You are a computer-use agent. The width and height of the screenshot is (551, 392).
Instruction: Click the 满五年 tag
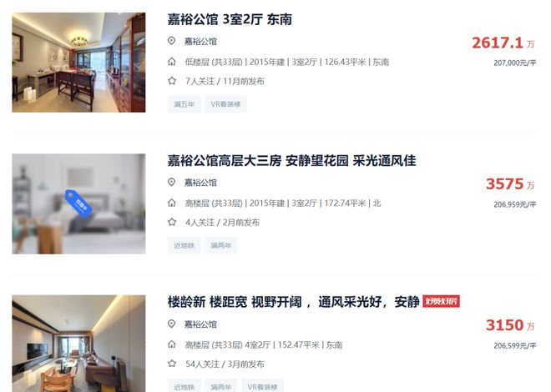[185, 104]
